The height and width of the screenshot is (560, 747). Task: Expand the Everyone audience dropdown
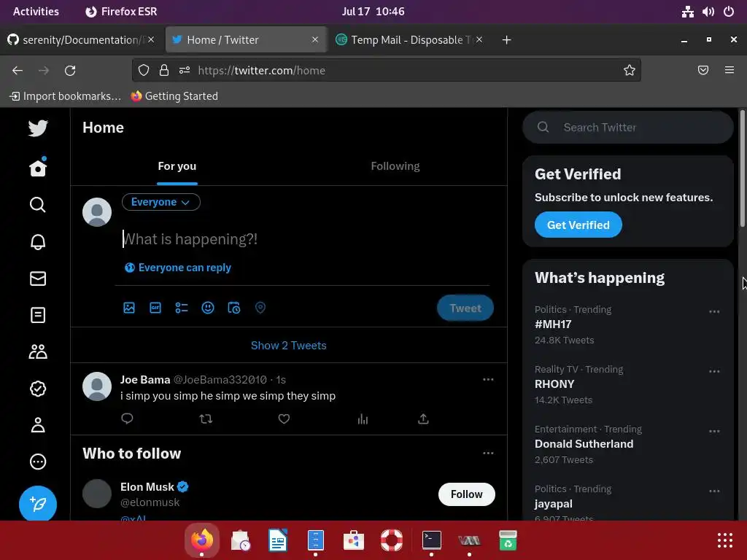click(x=161, y=202)
